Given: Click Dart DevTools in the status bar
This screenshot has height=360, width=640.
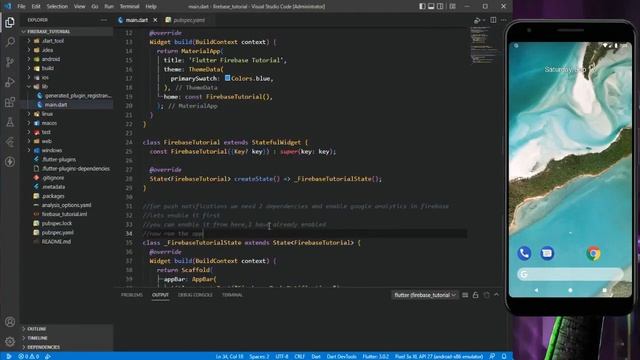Looking at the screenshot, I should click(x=342, y=356).
